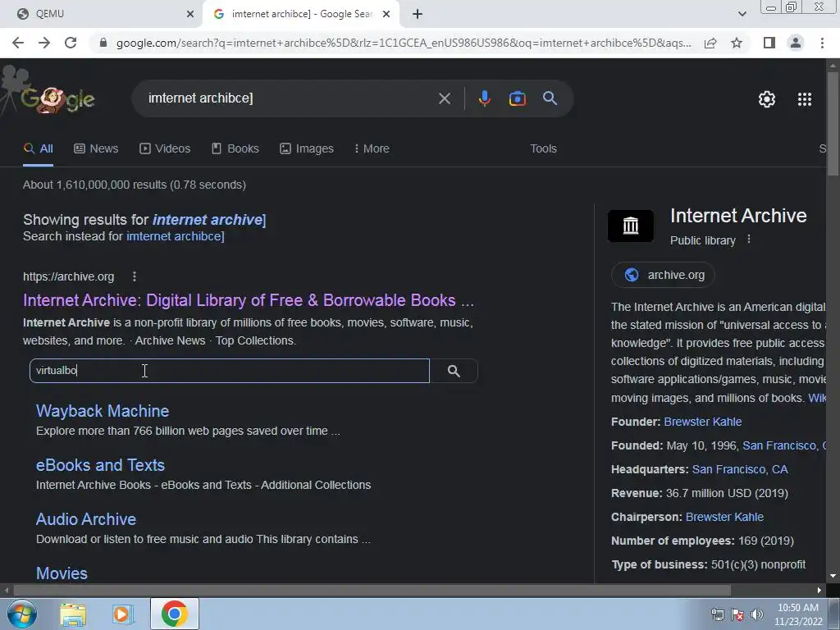The image size is (840, 630).
Task: Clear the Google search box
Action: click(444, 98)
